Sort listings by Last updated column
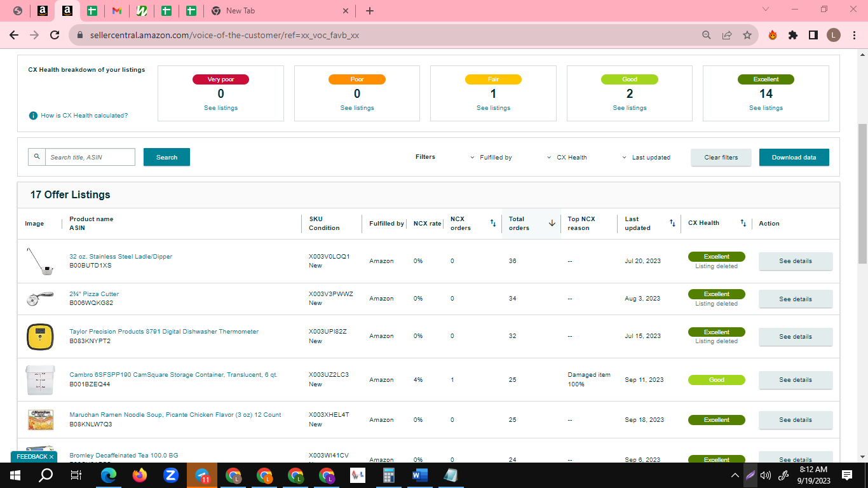This screenshot has width=868, height=488. tap(672, 223)
